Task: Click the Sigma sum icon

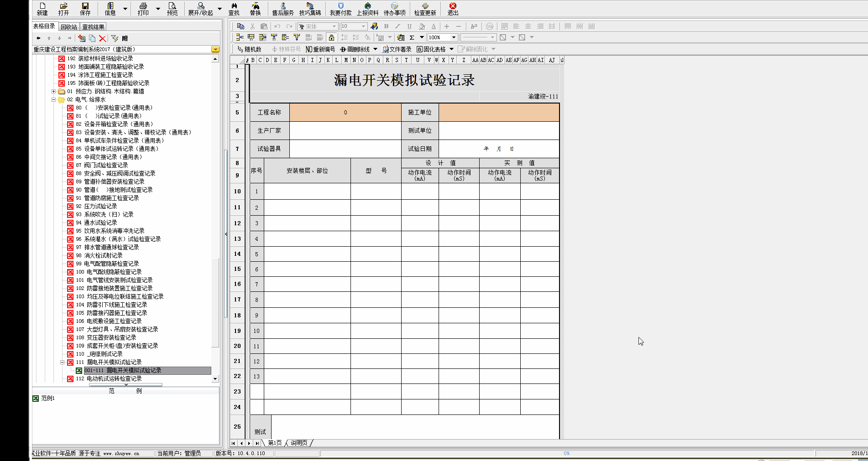Action: tap(412, 37)
